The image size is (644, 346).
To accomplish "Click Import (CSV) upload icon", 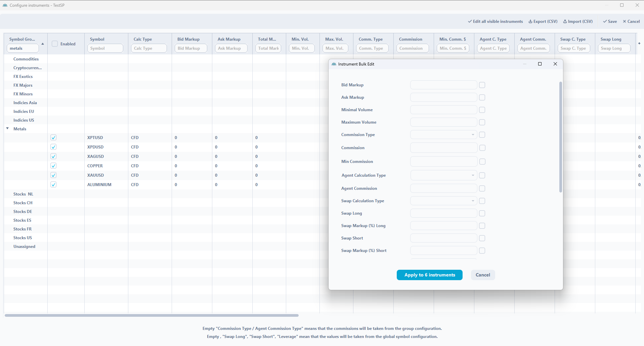I will point(565,21).
